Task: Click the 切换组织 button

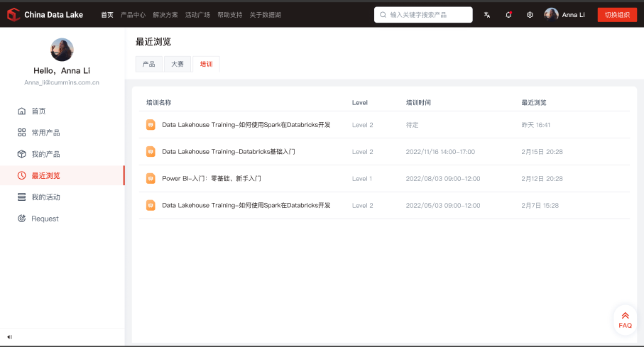Action: click(616, 15)
